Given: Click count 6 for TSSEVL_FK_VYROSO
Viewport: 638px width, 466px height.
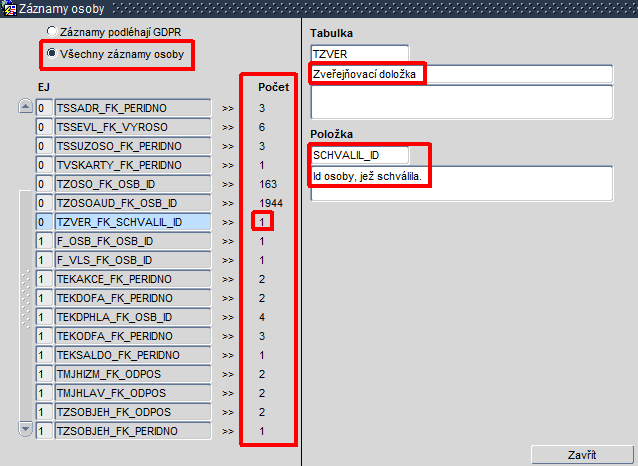Looking at the screenshot, I should click(x=262, y=127).
